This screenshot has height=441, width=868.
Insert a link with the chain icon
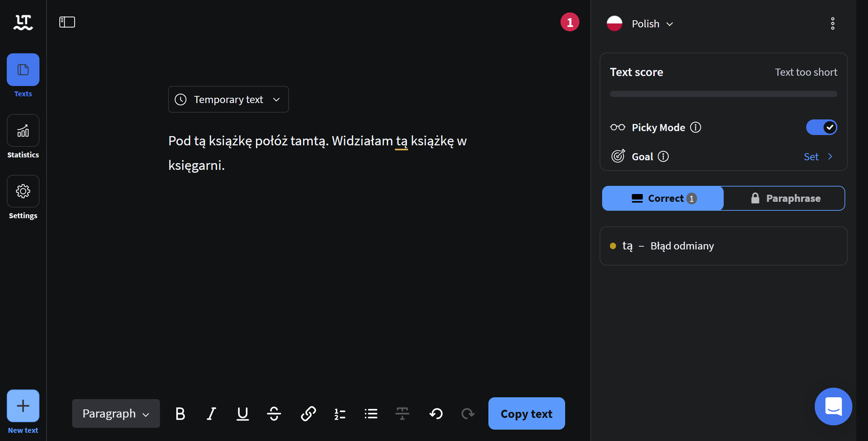(308, 414)
